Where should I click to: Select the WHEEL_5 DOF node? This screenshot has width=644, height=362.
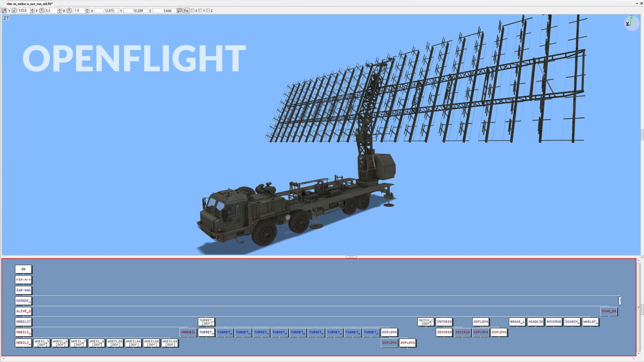pyautogui.click(x=42, y=343)
